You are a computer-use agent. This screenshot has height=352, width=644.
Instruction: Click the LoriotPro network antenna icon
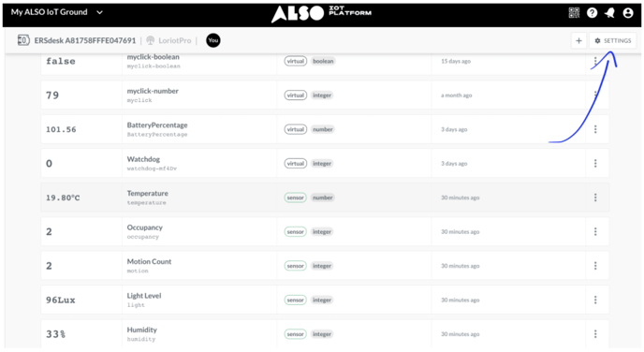(x=151, y=40)
